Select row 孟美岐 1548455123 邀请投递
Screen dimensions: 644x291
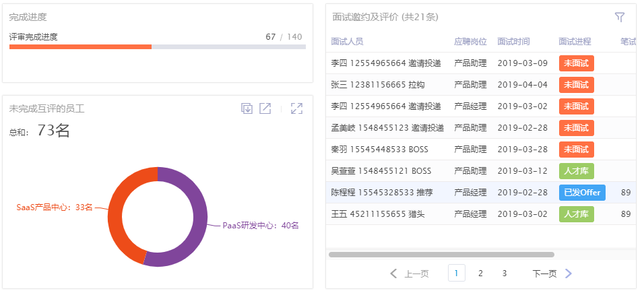pos(480,127)
